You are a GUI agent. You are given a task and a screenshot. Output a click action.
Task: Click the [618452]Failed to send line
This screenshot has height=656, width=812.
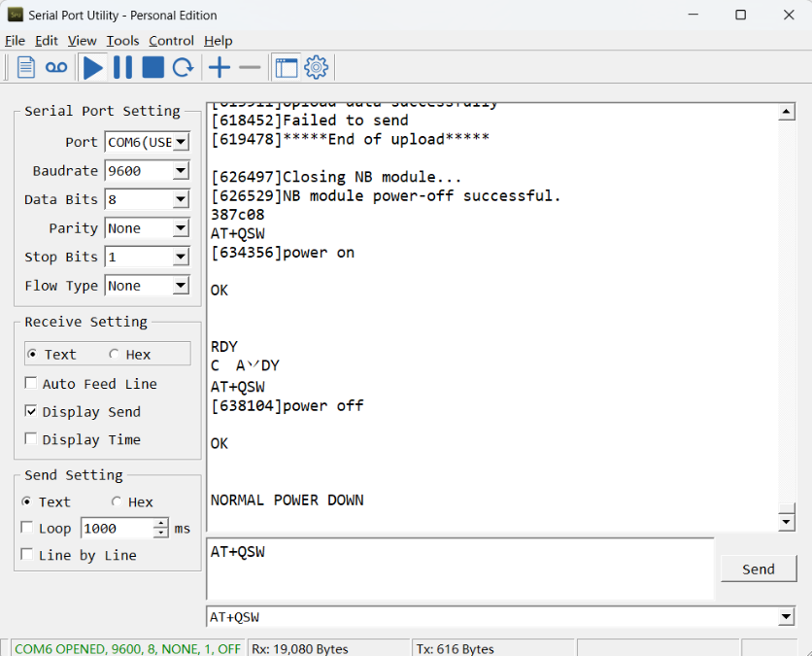(x=310, y=121)
